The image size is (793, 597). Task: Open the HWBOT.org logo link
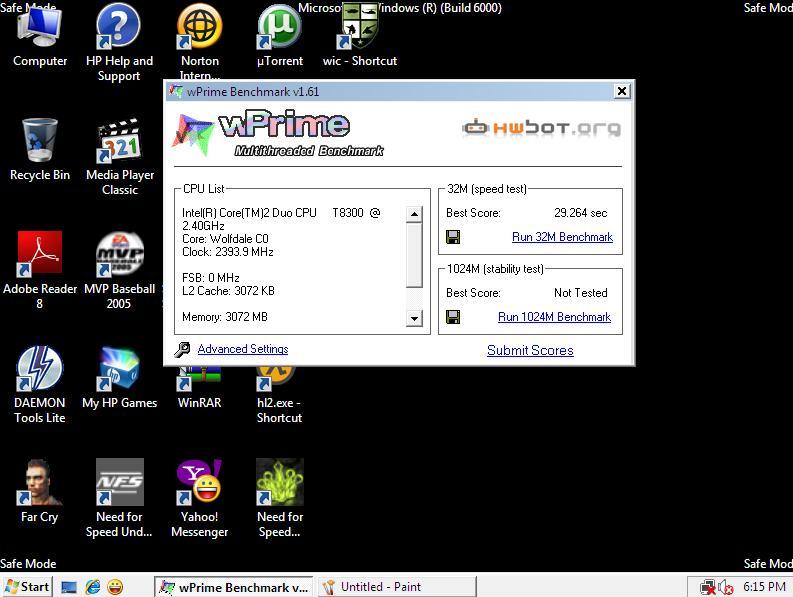pos(541,127)
